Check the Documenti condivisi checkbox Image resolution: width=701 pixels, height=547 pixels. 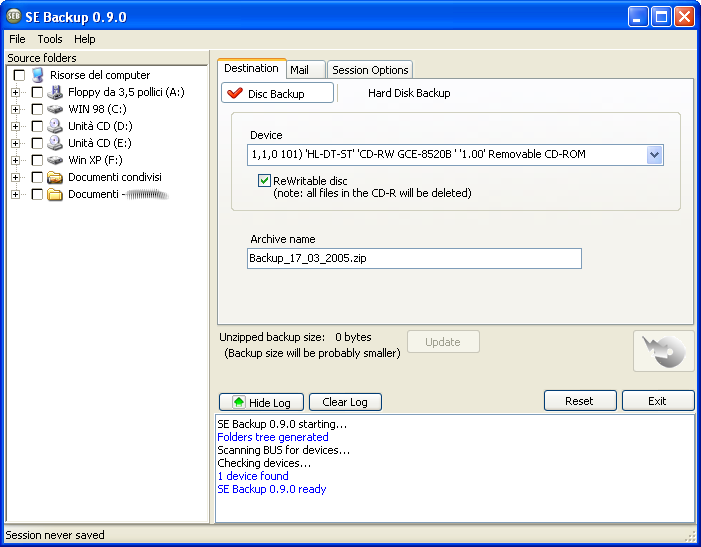(x=37, y=177)
